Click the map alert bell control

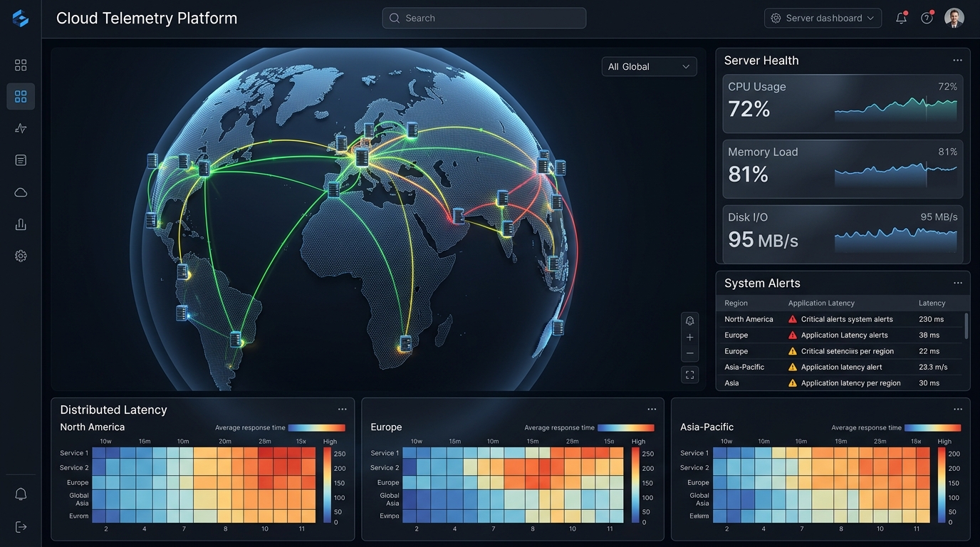click(689, 321)
